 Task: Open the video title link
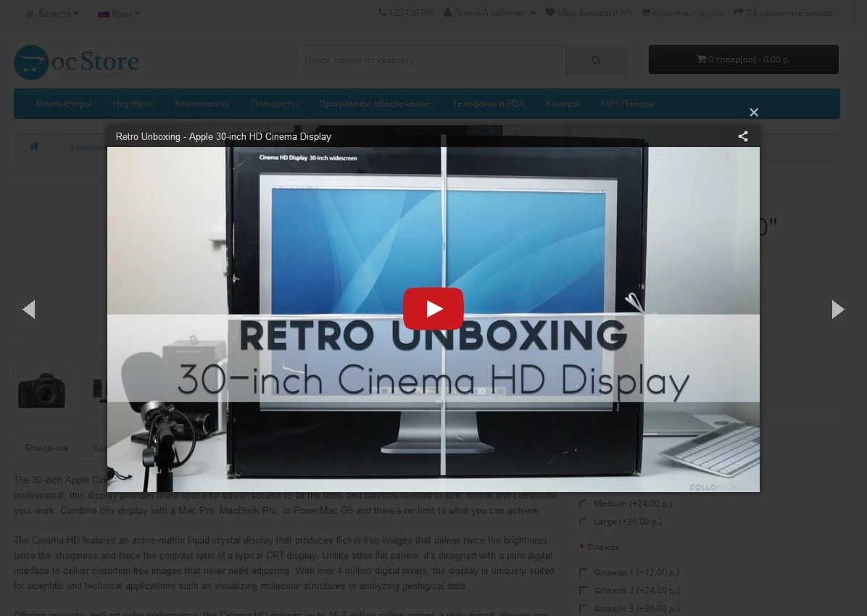tap(223, 136)
